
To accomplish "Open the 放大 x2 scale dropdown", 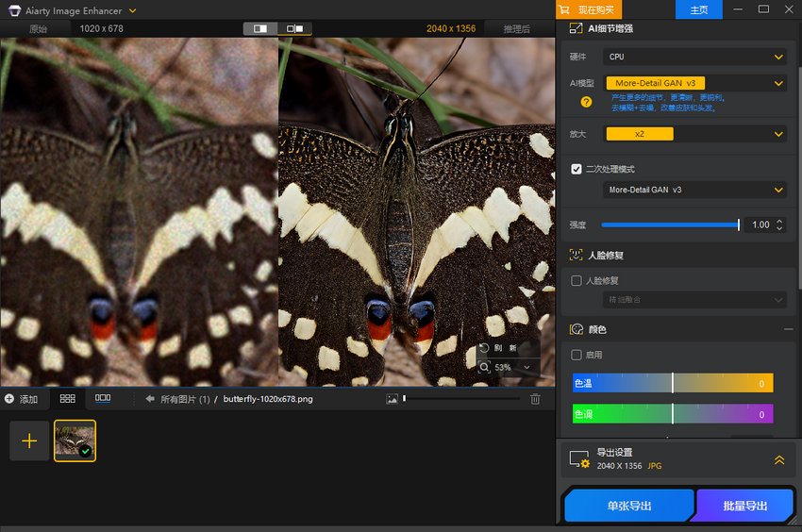I will 694,134.
